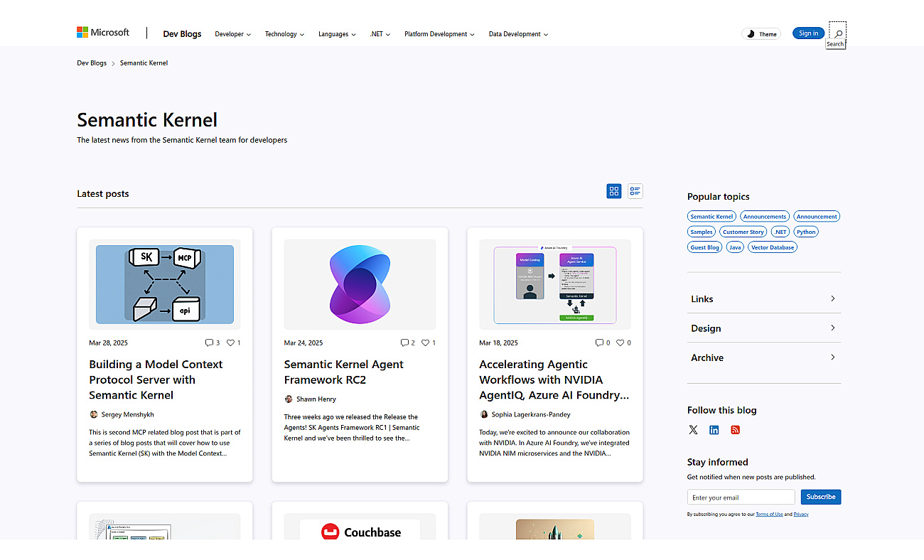This screenshot has width=924, height=560.
Task: Click Shawn Henry's avatar
Action: (289, 399)
